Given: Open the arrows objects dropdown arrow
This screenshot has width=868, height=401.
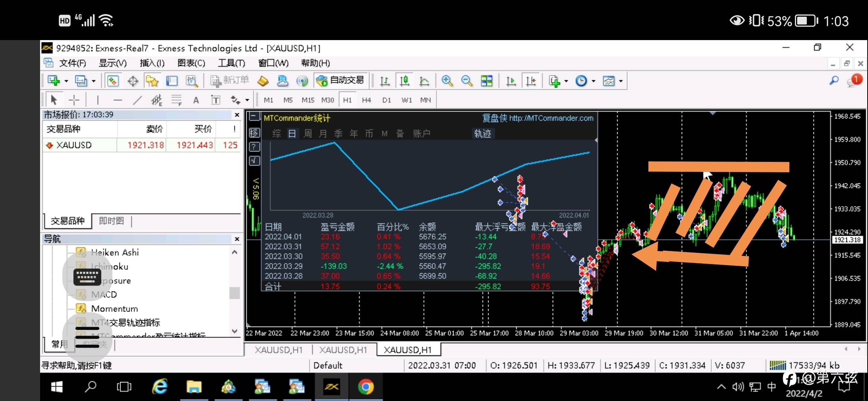Looking at the screenshot, I should pos(247,100).
